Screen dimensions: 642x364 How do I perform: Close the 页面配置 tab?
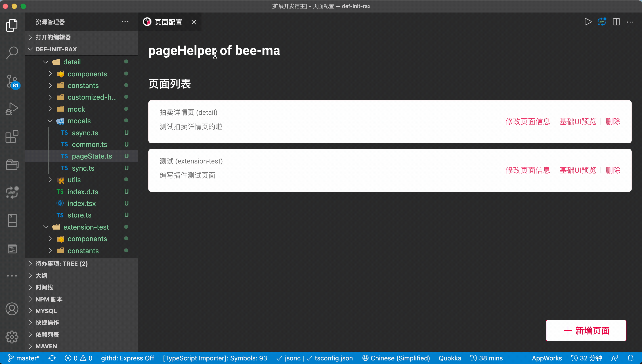pyautogui.click(x=193, y=22)
